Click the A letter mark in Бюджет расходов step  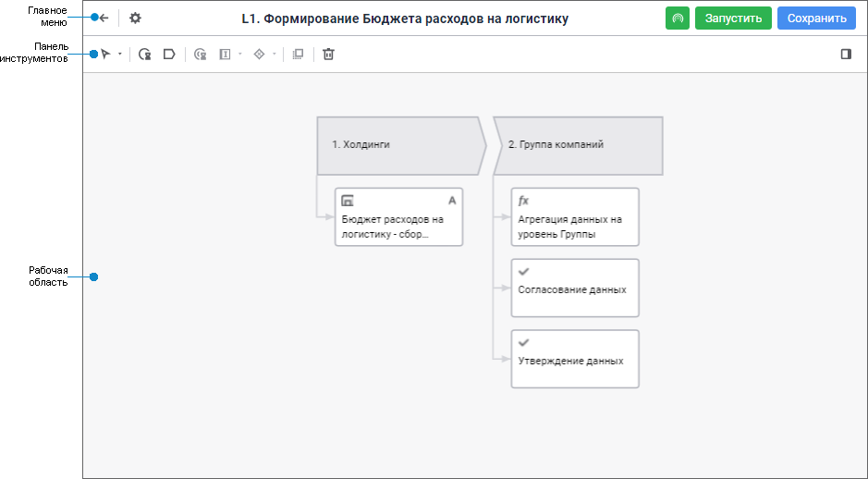[452, 201]
